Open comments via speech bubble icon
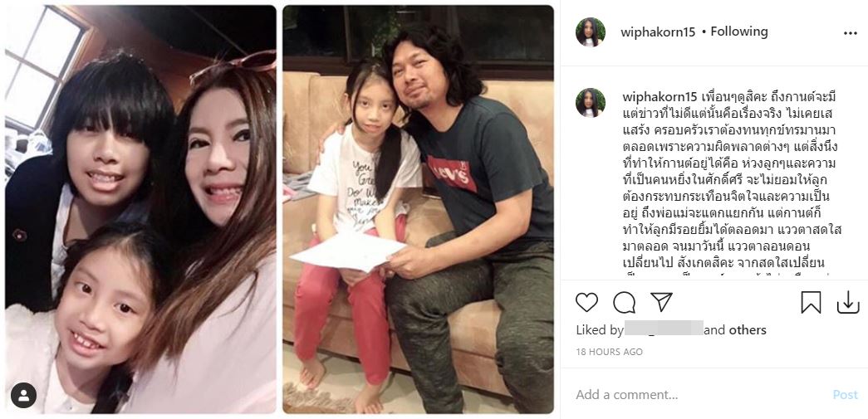868x419 pixels. (x=624, y=302)
